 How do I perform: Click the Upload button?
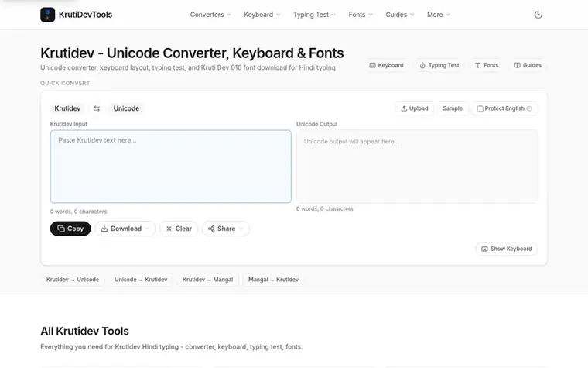415,108
